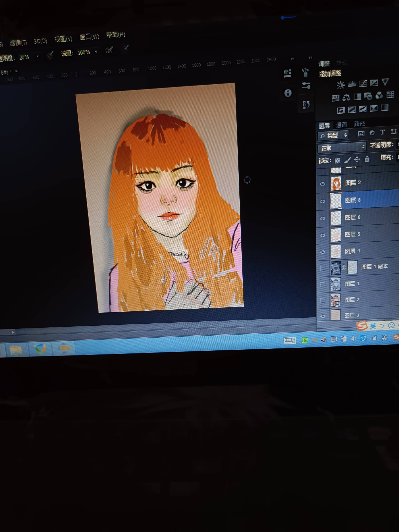Open the 正常 blend mode dropdown
This screenshot has height=532, width=399.
pyautogui.click(x=342, y=148)
